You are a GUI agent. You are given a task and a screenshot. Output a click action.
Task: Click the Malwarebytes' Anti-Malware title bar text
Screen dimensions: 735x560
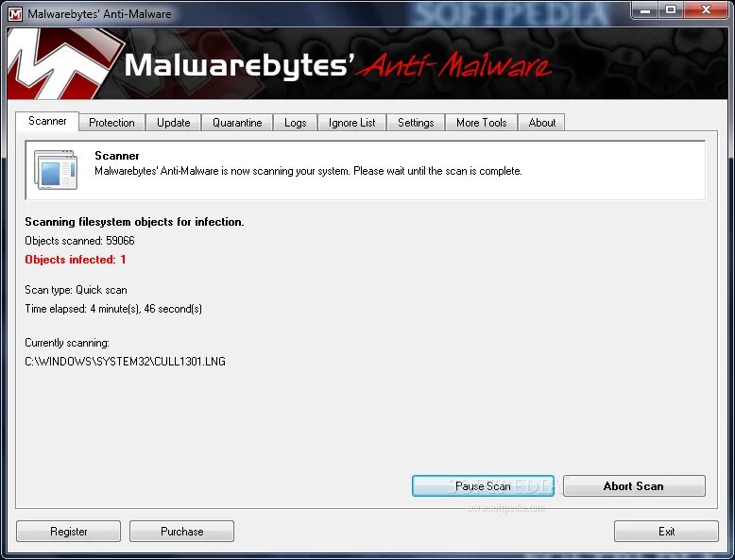(99, 14)
